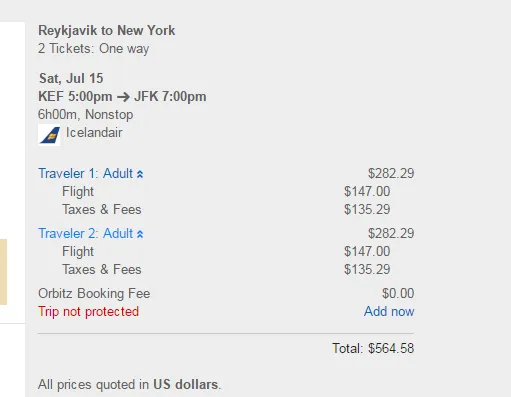This screenshot has height=397, width=511.
Task: Click Traveler 2 price $282.29
Action: point(391,233)
